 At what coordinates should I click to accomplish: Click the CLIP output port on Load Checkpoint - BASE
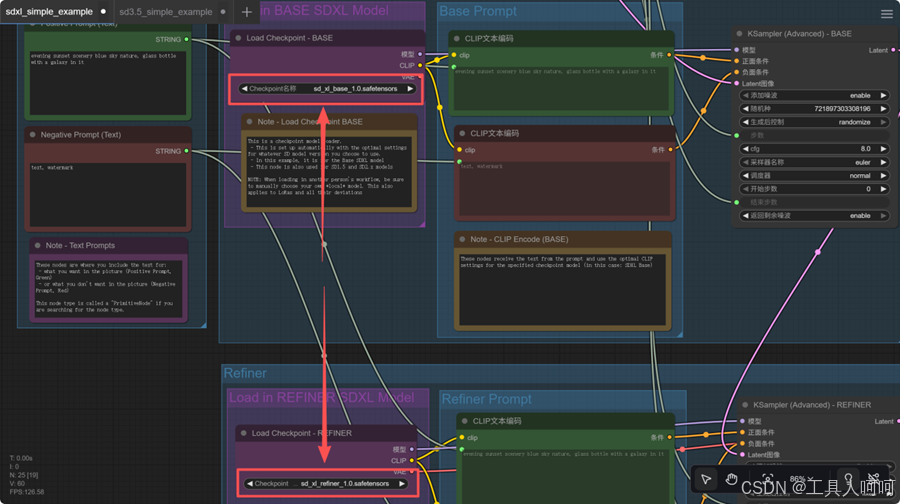pyautogui.click(x=420, y=65)
